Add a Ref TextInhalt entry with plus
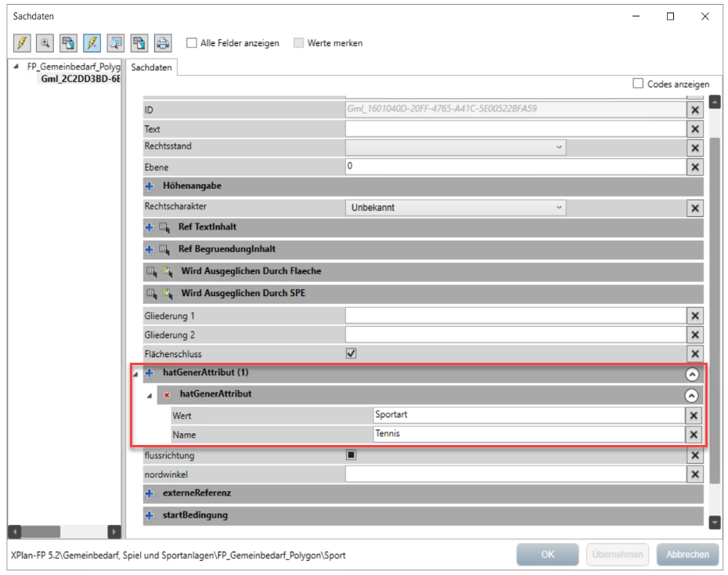The width and height of the screenshot is (728, 575). click(150, 228)
